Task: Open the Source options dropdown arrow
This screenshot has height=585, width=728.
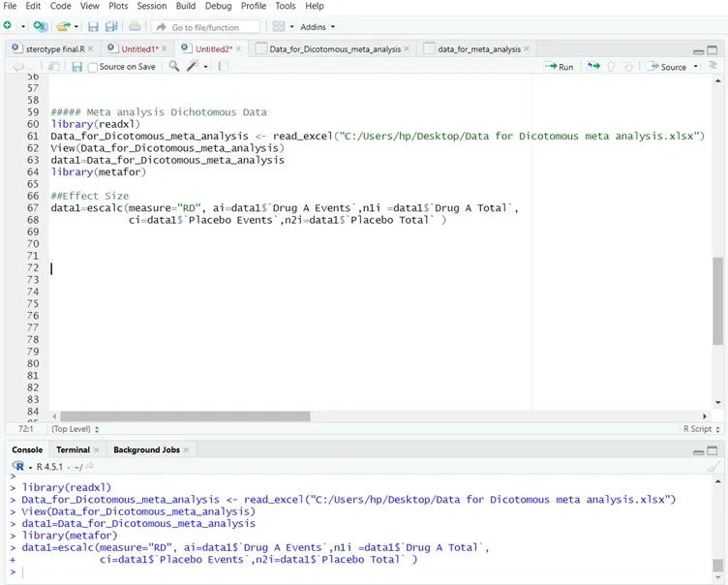Action: click(695, 67)
